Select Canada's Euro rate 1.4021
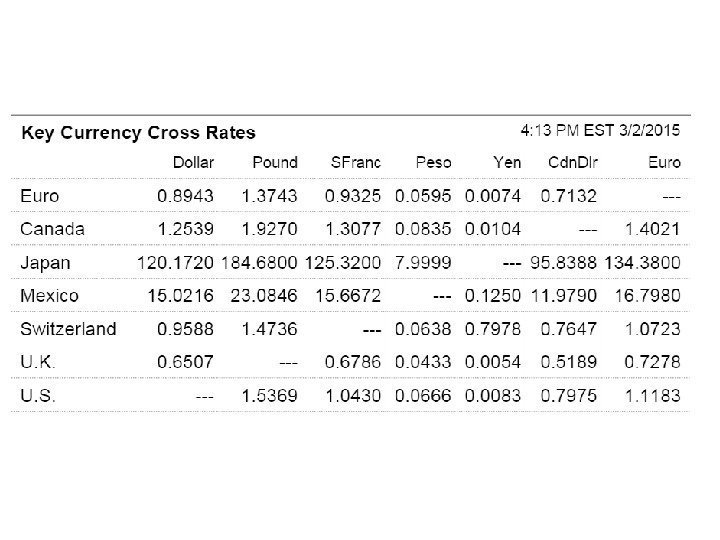Image resolution: width=720 pixels, height=540 pixels. pos(654,229)
